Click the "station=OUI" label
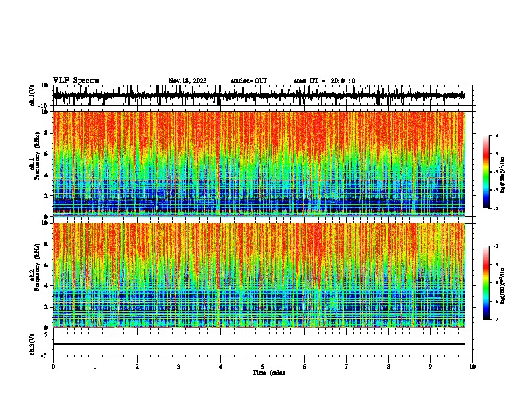The width and height of the screenshot is (532, 411). 249,81
